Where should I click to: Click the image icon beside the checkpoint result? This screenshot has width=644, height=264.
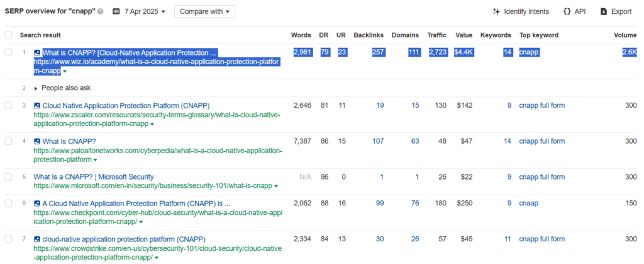click(37, 204)
